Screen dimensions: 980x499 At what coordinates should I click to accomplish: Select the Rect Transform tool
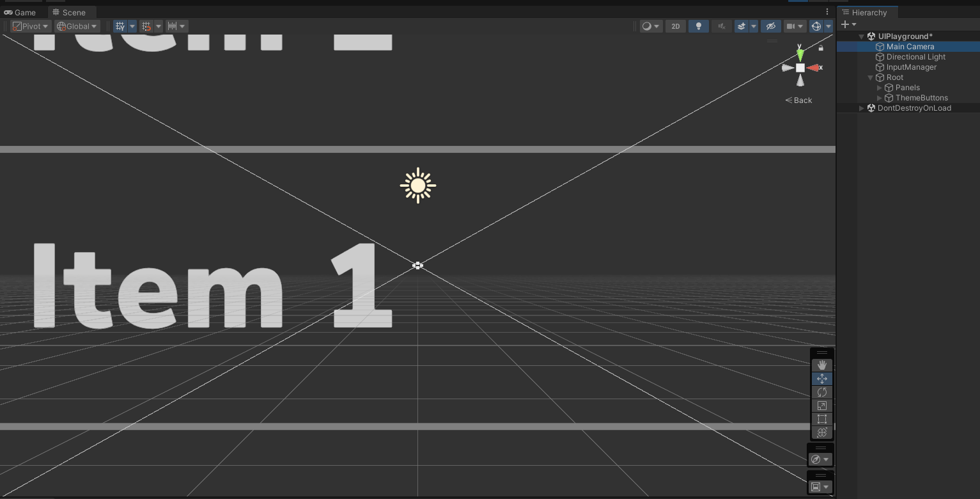pyautogui.click(x=821, y=418)
